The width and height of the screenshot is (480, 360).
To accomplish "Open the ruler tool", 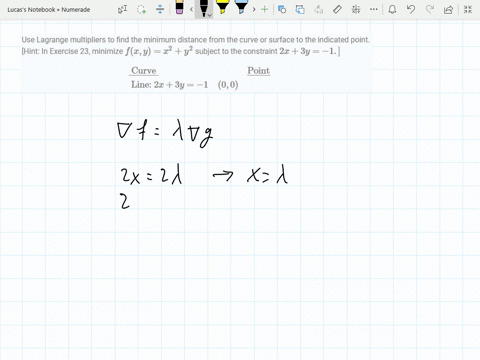I will (x=337, y=9).
